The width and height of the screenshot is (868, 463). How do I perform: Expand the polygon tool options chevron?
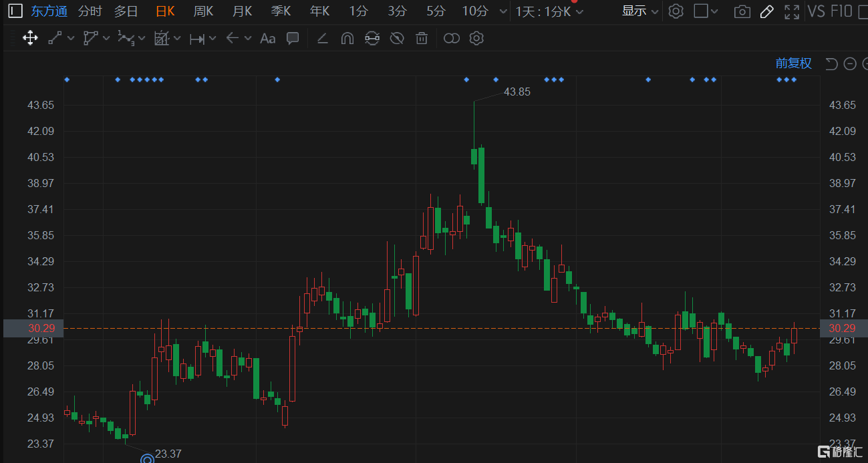(x=106, y=39)
